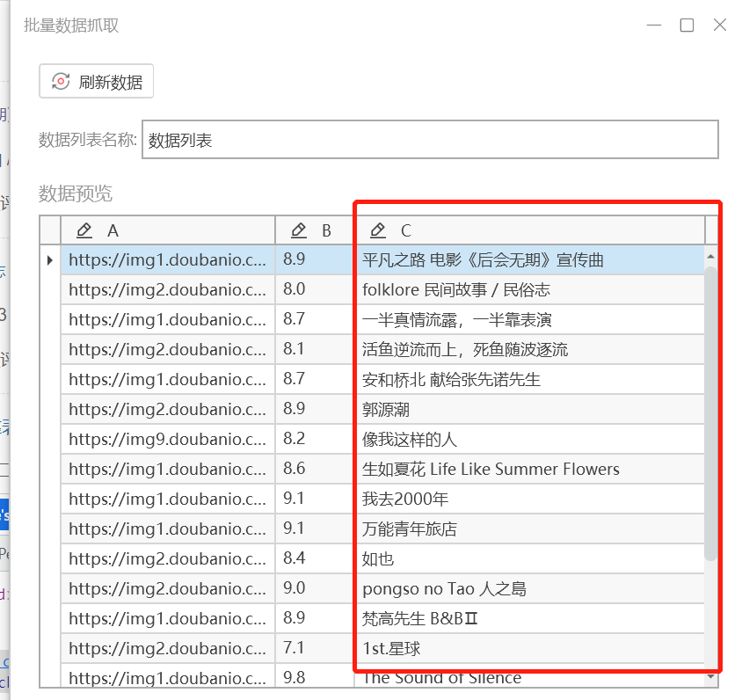Click the 刷新数据 refresh button
Screen dimensions: 742x700
click(96, 82)
